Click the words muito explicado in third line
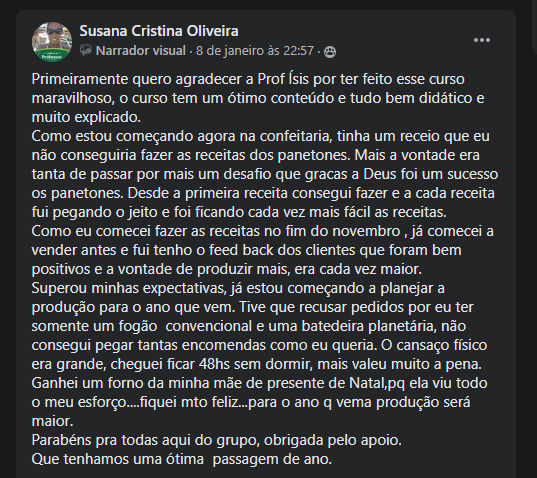 tap(86, 117)
